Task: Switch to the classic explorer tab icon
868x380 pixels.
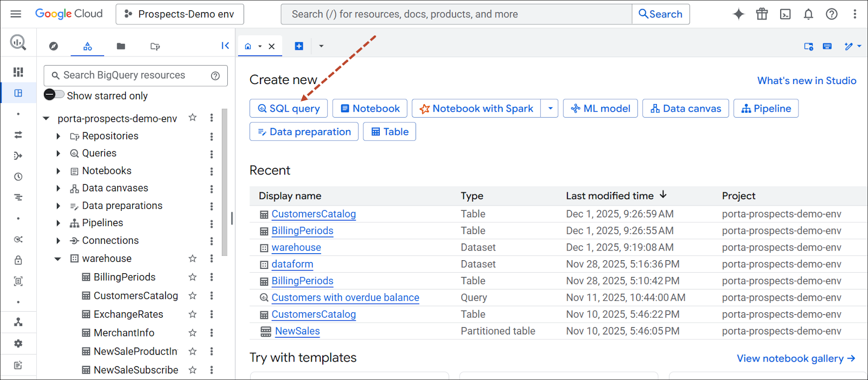Action: click(87, 46)
